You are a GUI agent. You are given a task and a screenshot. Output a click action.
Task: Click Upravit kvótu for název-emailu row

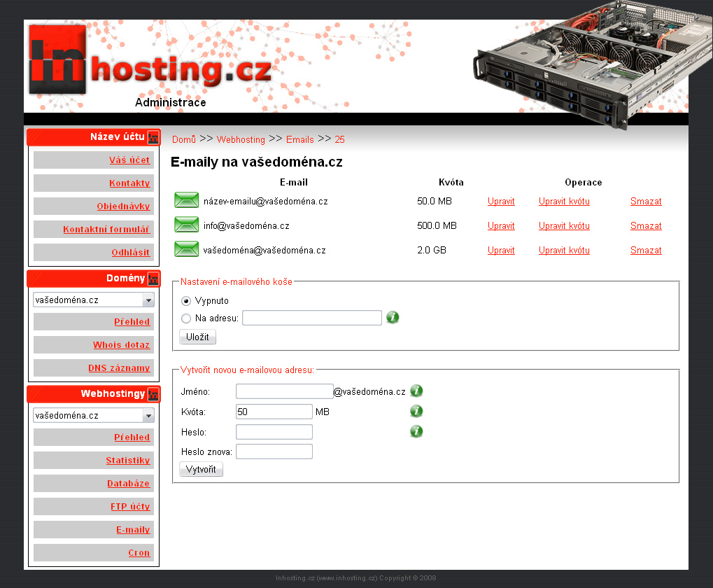[564, 201]
